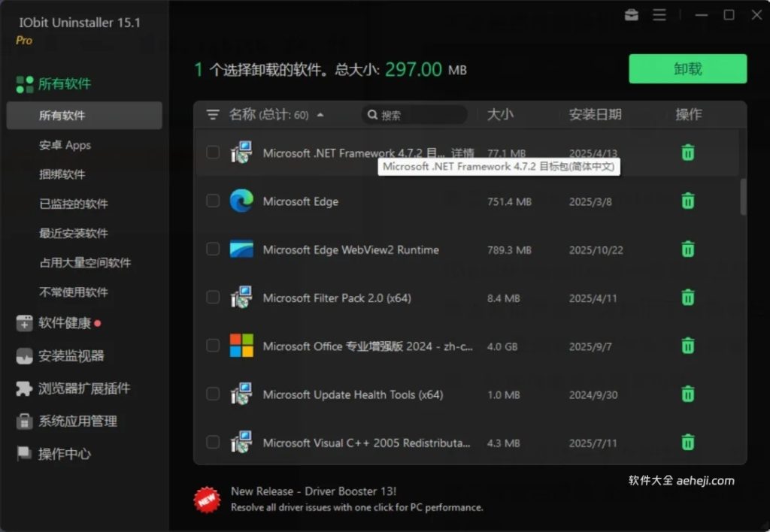Open the hamburger menu in the title bar
The image size is (770, 532).
click(658, 14)
